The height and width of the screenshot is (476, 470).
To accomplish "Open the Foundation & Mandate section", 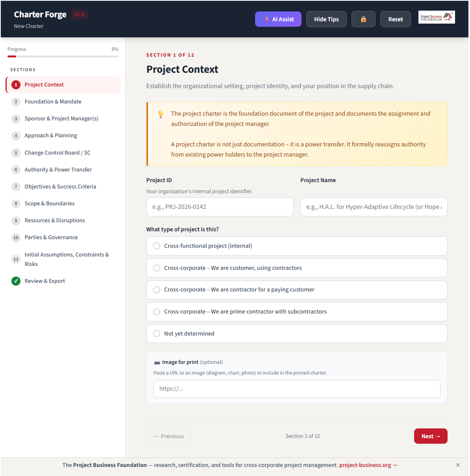I will tap(53, 101).
